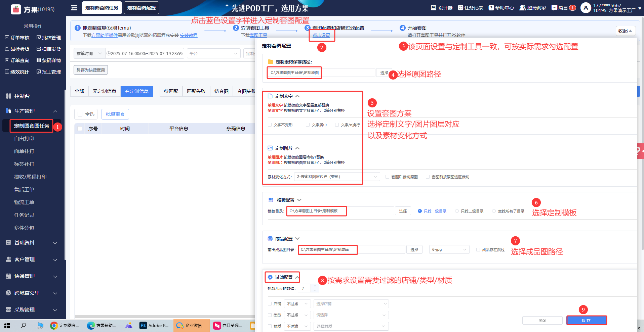
Task: Enable the 店铺 filter checkbox
Action: (x=270, y=304)
